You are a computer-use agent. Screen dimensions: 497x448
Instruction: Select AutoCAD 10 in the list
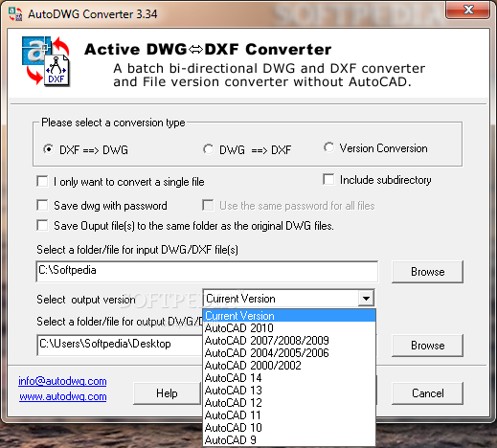click(x=289, y=428)
